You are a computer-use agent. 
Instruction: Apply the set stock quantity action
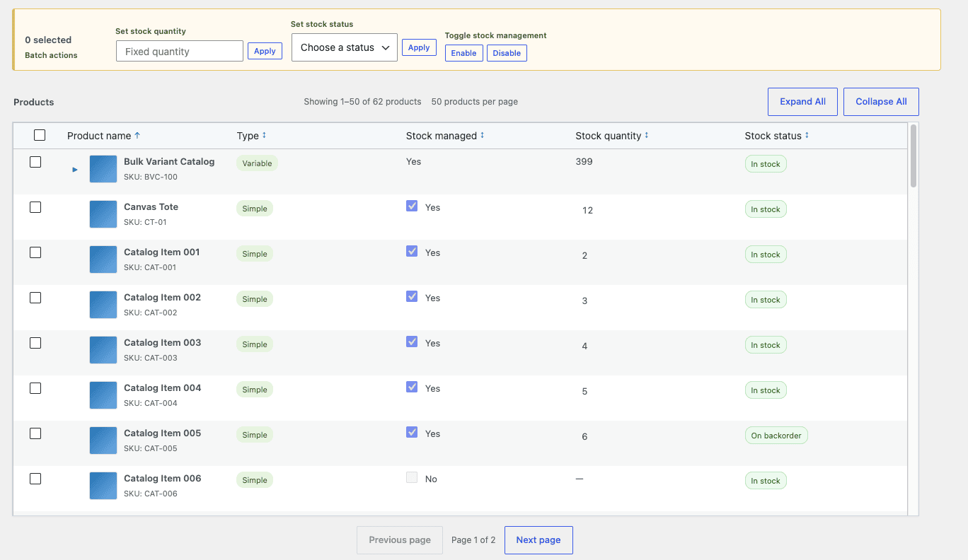(x=265, y=51)
